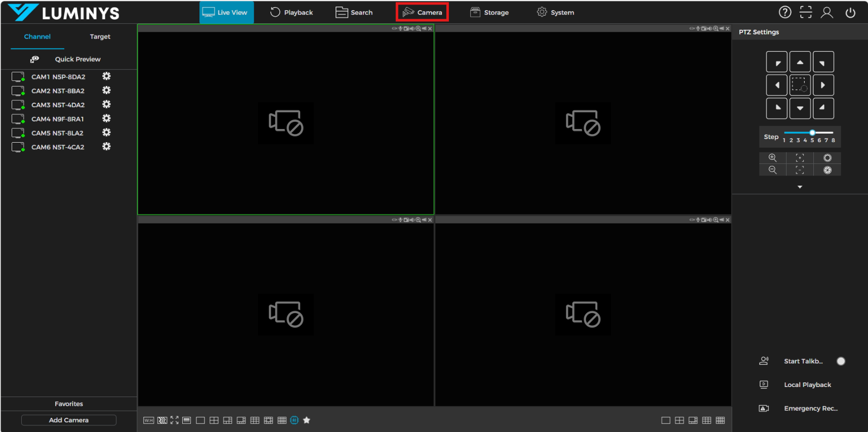868x432 pixels.
Task: Open Local Playback
Action: [807, 385]
